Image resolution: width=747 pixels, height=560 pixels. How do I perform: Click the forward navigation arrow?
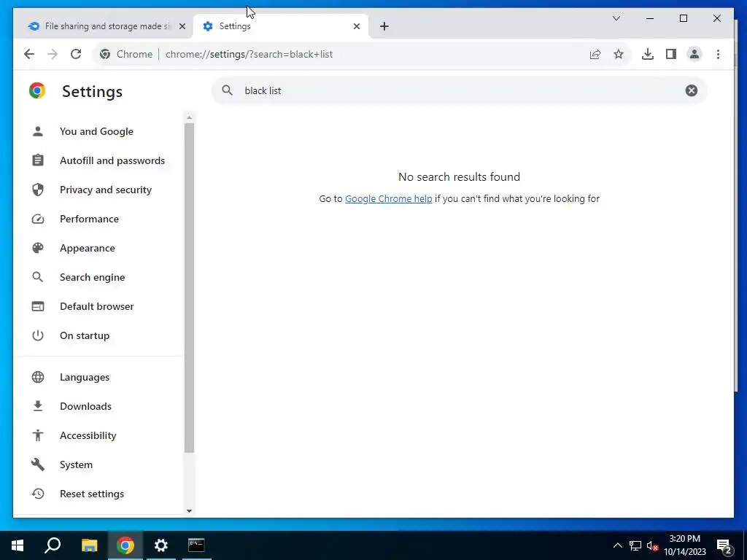click(x=53, y=54)
